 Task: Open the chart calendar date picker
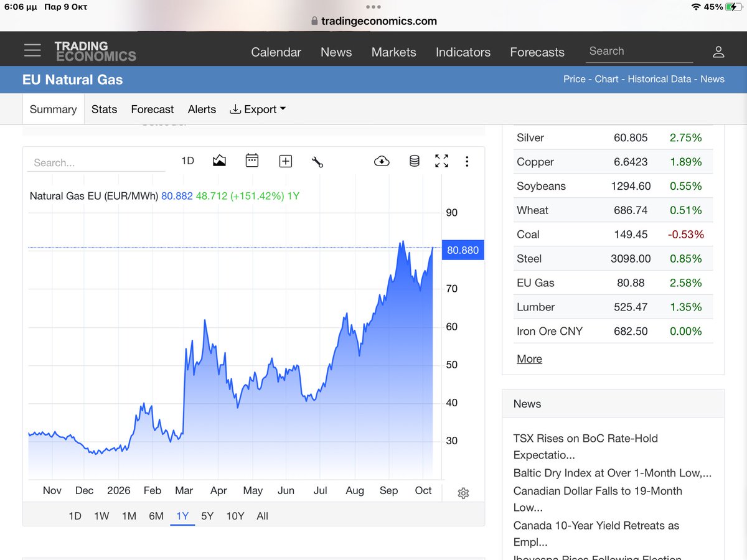(252, 161)
